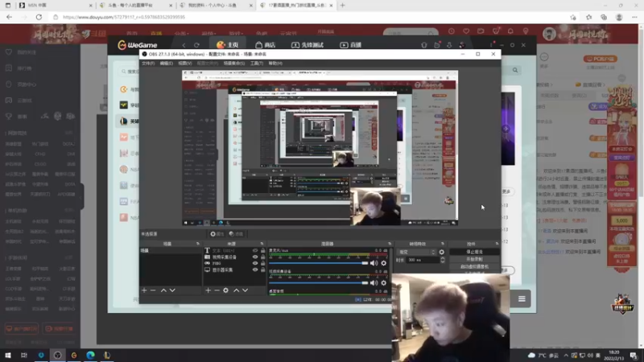The width and height of the screenshot is (644, 362).
Task: Switch to WeGame 商店 tab
Action: click(x=266, y=45)
